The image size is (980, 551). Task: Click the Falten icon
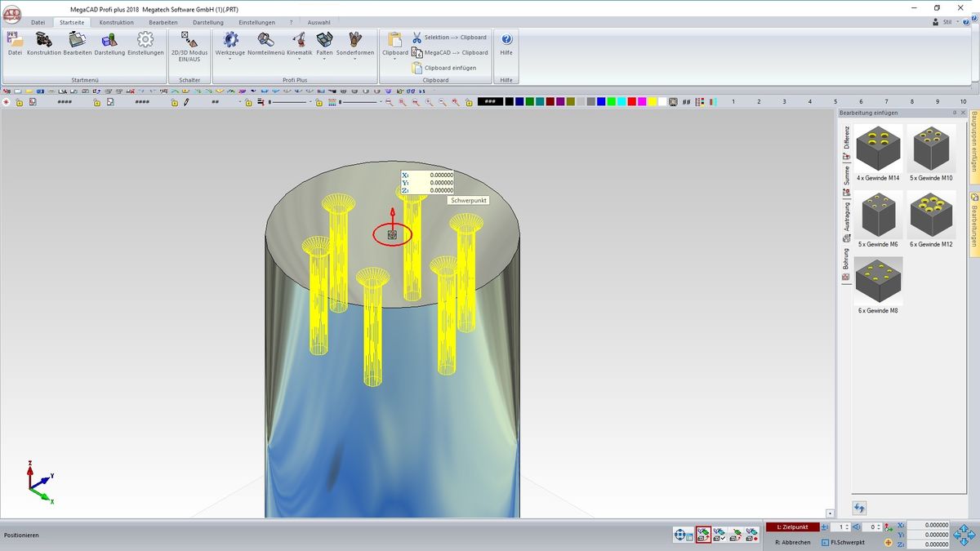point(324,44)
